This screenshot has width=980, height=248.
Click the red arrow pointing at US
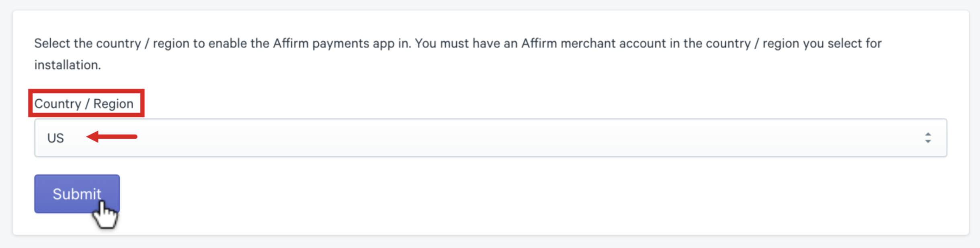112,136
